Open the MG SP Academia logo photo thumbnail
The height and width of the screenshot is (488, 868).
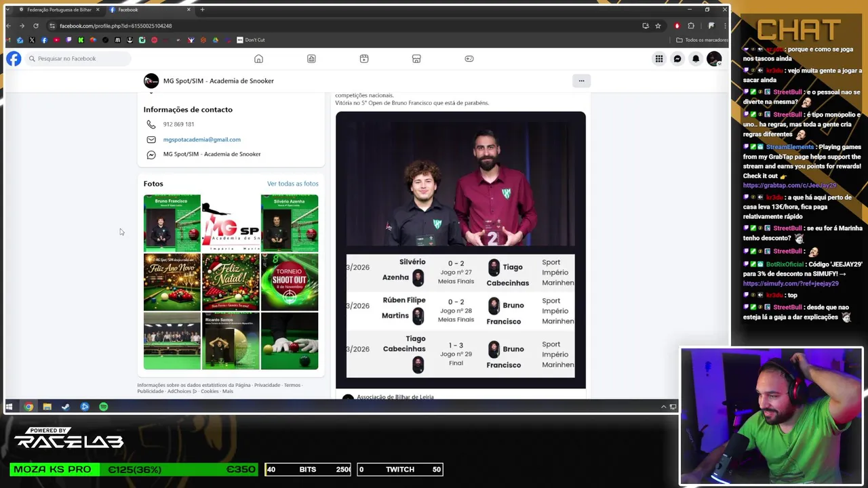pyautogui.click(x=231, y=223)
